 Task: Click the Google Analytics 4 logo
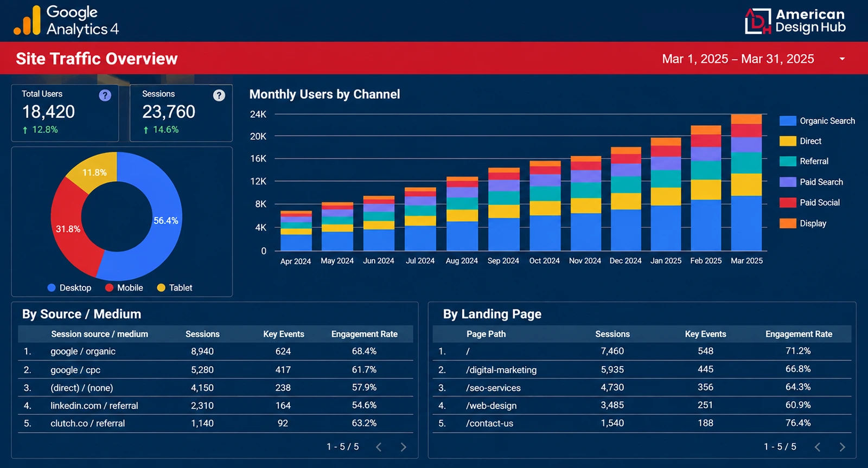(66, 21)
